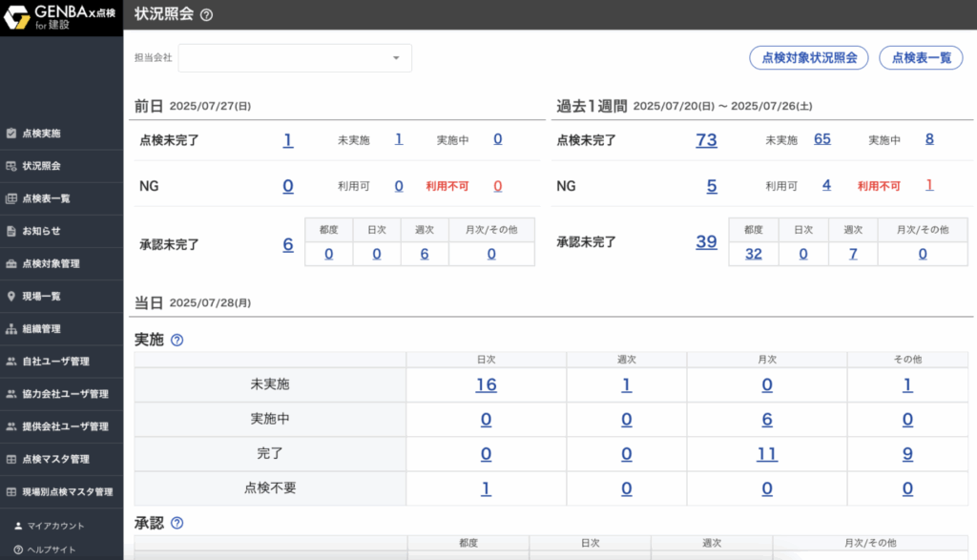This screenshot has height=560, width=977.
Task: Click the help icon beside 承認 heading
Action: (177, 523)
